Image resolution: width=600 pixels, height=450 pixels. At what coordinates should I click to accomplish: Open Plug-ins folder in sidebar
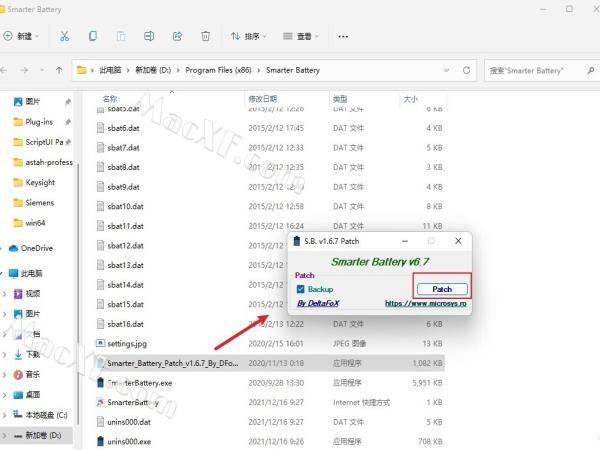39,122
